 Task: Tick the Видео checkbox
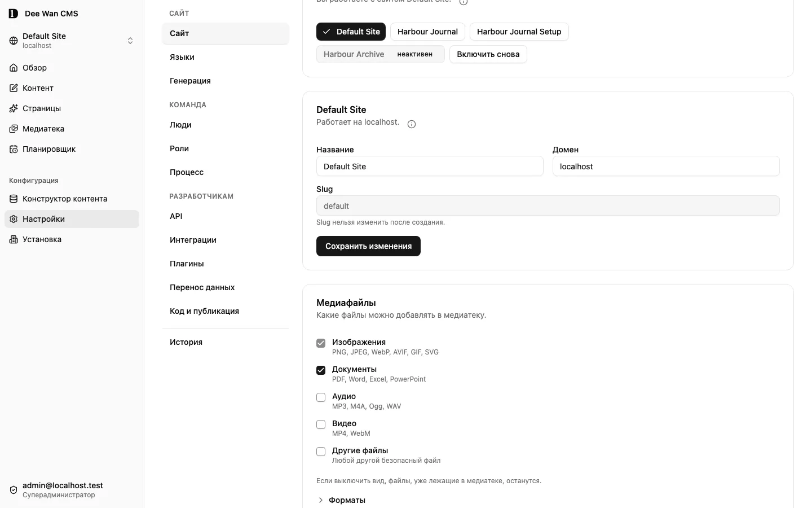coord(321,424)
